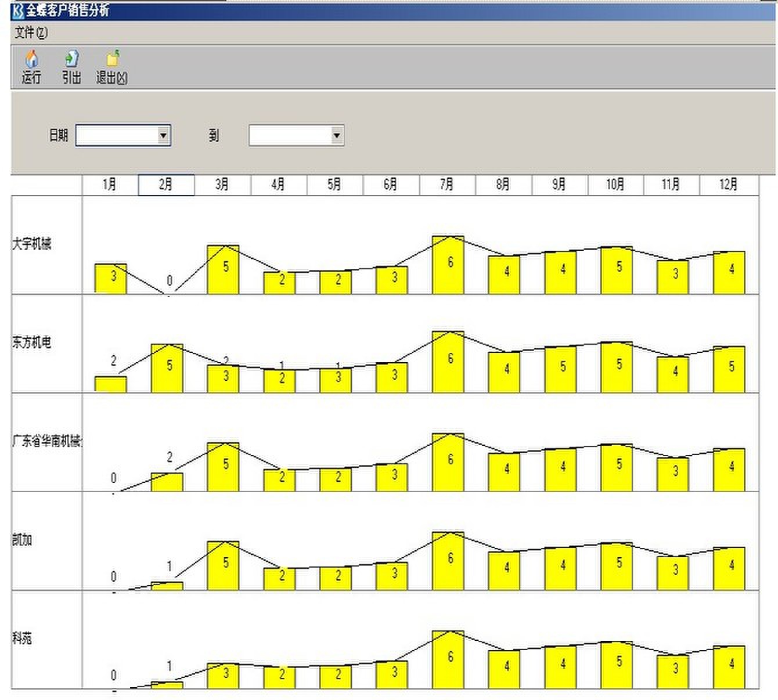Click the 1 value at 2月 in 凯加 row

(x=170, y=566)
